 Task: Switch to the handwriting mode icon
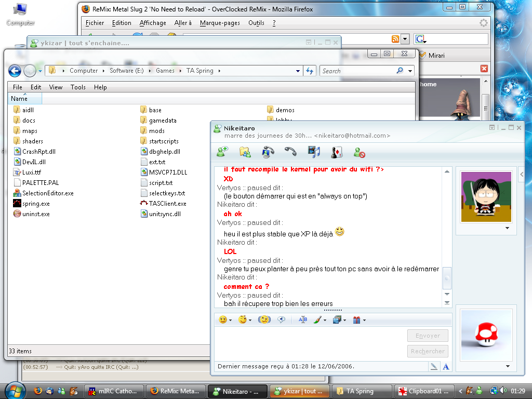click(x=434, y=367)
